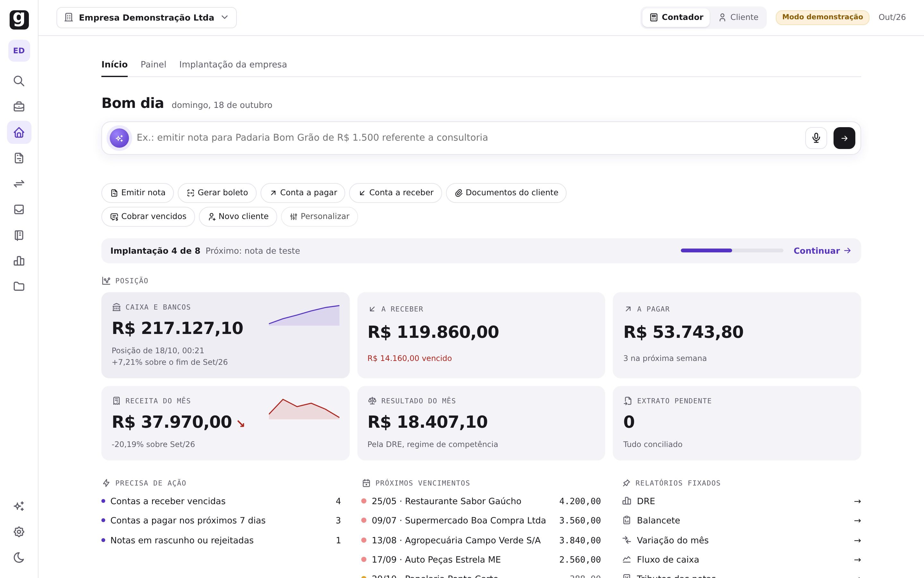Click the Conta a receber chip
Image resolution: width=924 pixels, height=578 pixels.
pyautogui.click(x=396, y=193)
